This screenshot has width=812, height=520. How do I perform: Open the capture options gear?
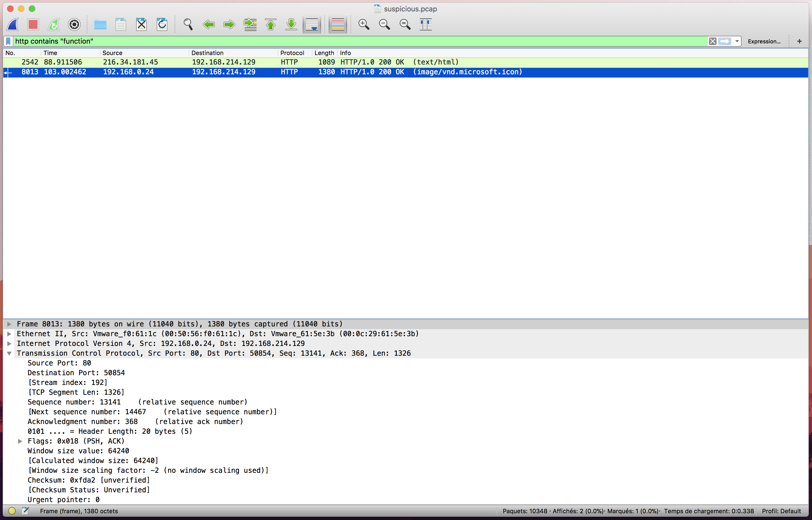pyautogui.click(x=74, y=24)
